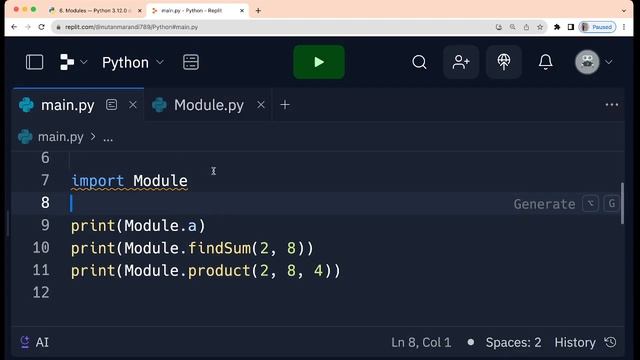Switch to the Module.py tab
The image size is (640, 360).
209,105
